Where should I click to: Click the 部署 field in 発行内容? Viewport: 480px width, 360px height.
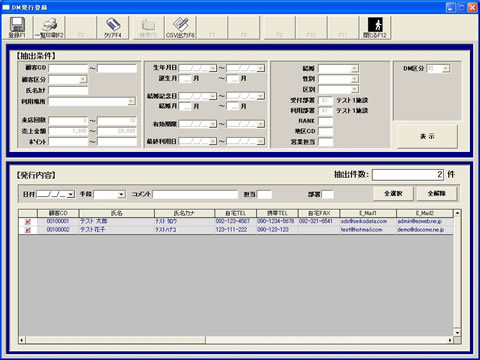tap(327, 194)
